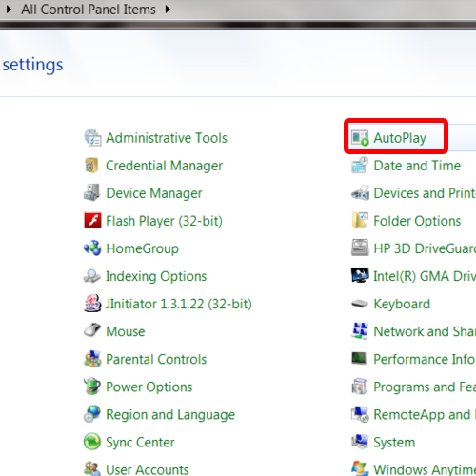Click the User Accounts icon
Image resolution: width=476 pixels, height=476 pixels.
click(92, 468)
